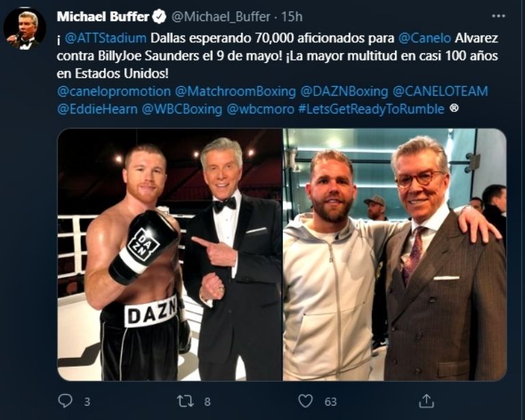The width and height of the screenshot is (525, 420).
Task: Open Michael Buffer's profile avatar
Action: (x=25, y=29)
